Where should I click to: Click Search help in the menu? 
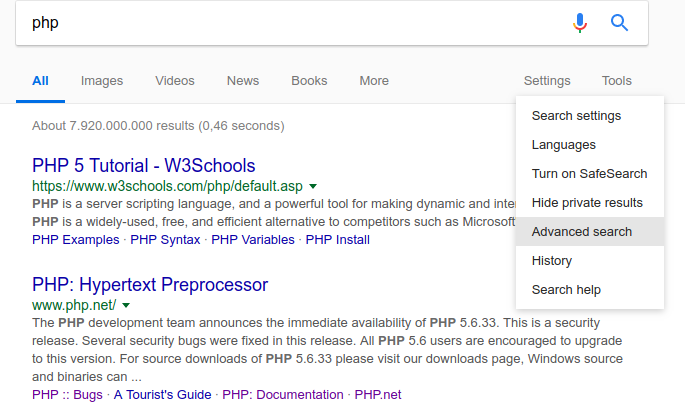590,290
